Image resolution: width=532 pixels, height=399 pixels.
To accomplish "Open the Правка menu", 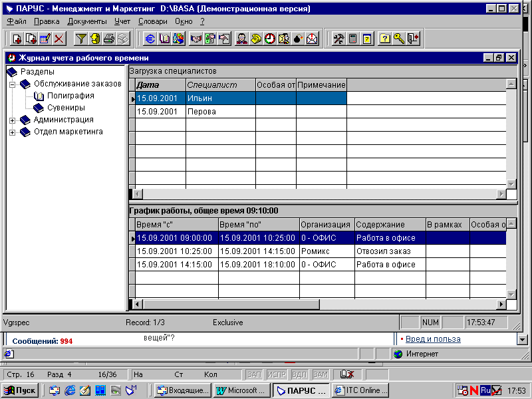I will click(47, 21).
